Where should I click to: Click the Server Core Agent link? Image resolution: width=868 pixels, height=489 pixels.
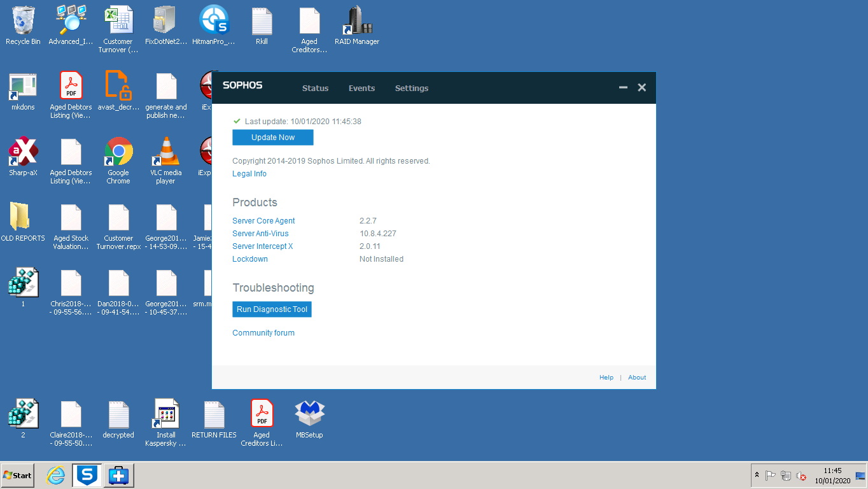click(263, 221)
